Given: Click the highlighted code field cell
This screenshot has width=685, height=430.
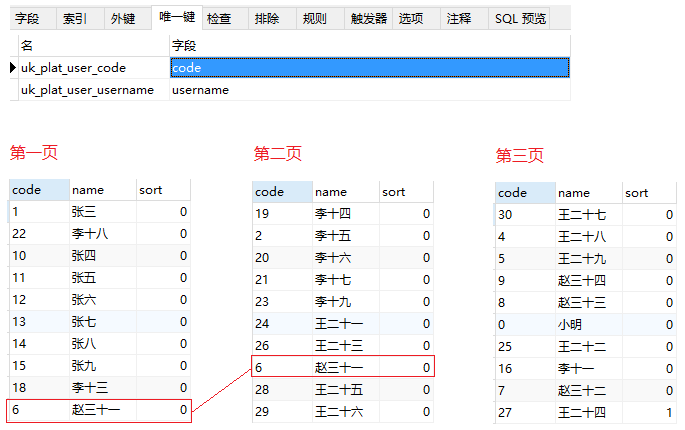Looking at the screenshot, I should pos(370,68).
